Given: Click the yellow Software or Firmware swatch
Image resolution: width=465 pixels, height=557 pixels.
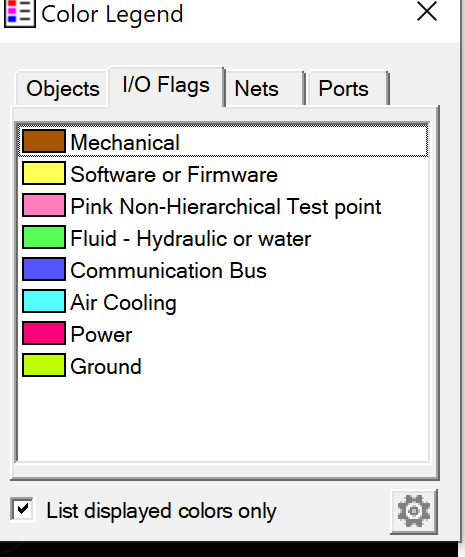Looking at the screenshot, I should [44, 173].
